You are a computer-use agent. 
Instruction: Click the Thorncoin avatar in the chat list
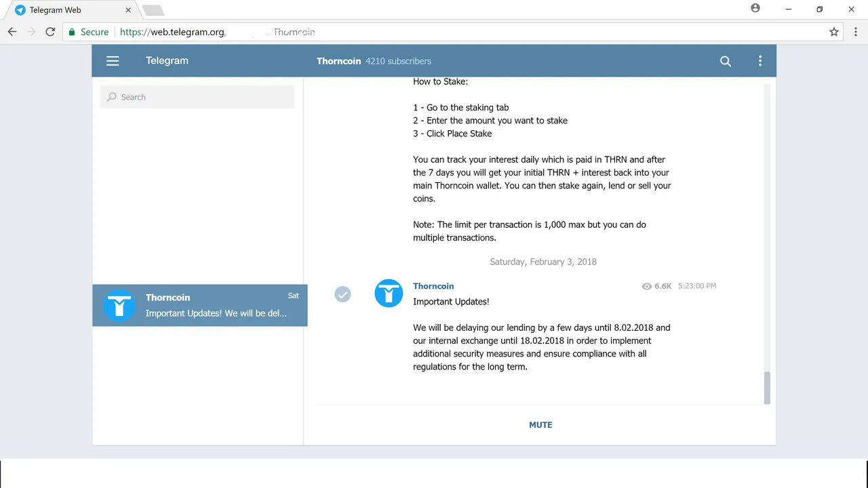coord(119,305)
